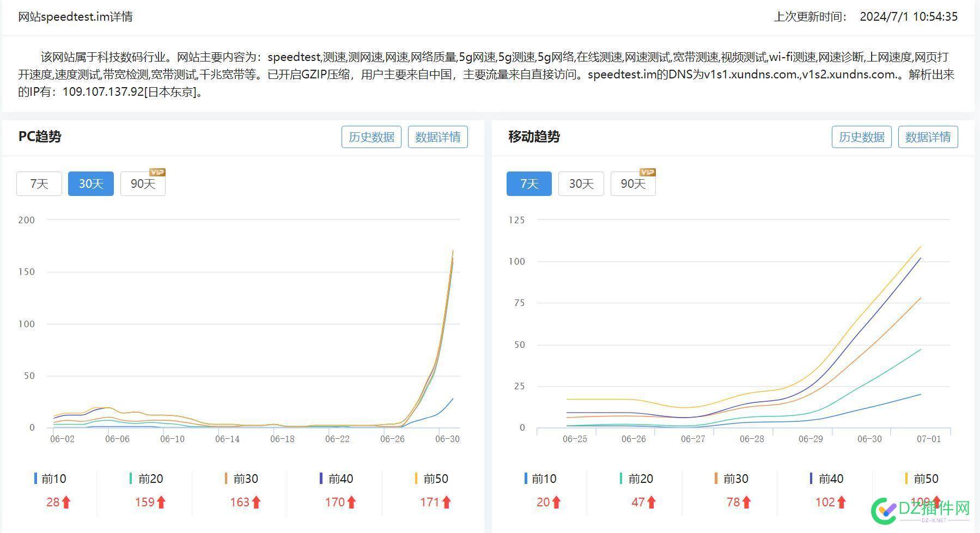This screenshot has height=533, width=980.
Task: Toggle 前20 legend in PC trend
Action: (146, 479)
